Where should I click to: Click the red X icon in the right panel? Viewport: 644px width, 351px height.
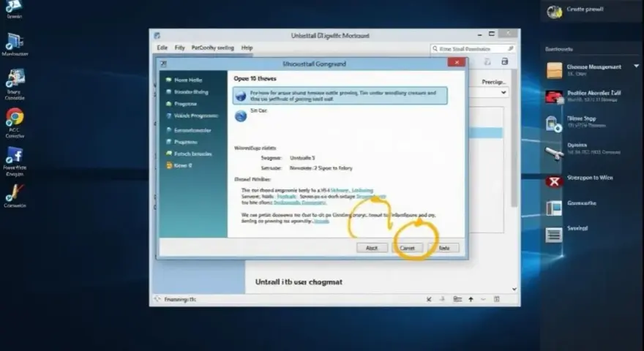point(554,181)
